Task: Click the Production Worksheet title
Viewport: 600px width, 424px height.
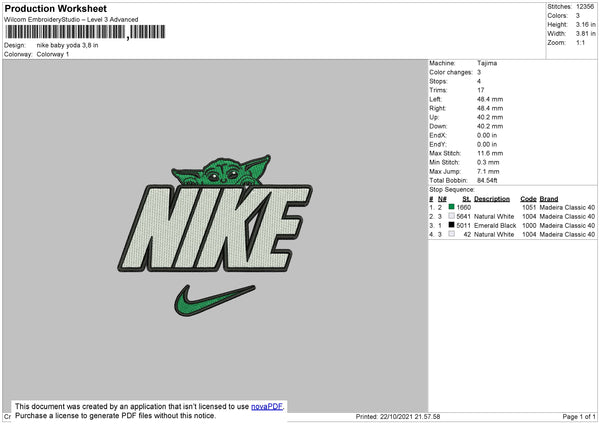Action: (55, 8)
